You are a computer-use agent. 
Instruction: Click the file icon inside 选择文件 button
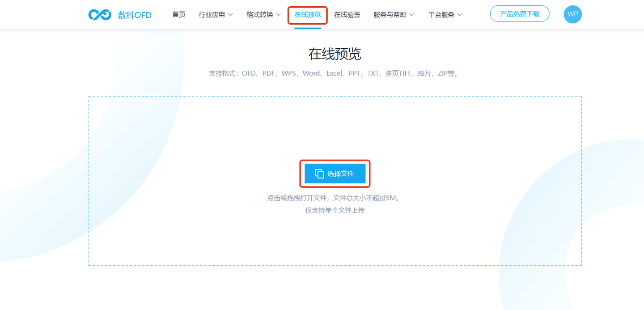tap(319, 174)
